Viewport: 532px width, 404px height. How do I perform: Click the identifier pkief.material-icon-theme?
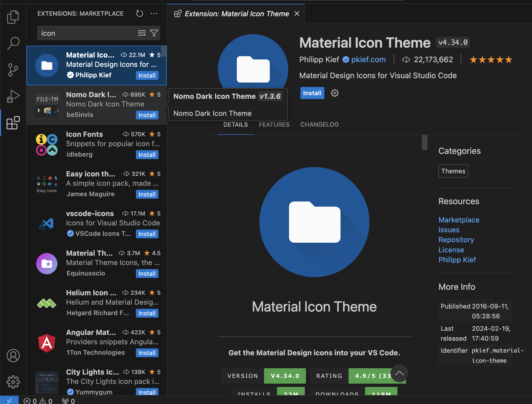498,356
